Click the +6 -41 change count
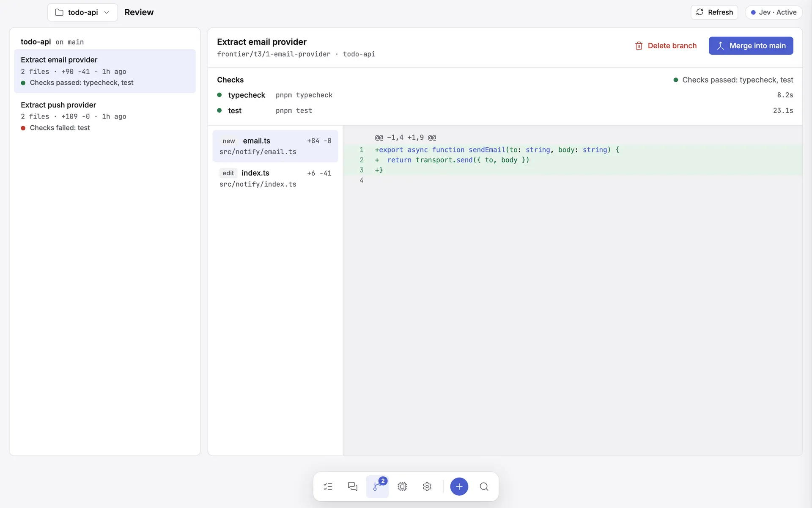This screenshot has height=508, width=812. pyautogui.click(x=319, y=173)
